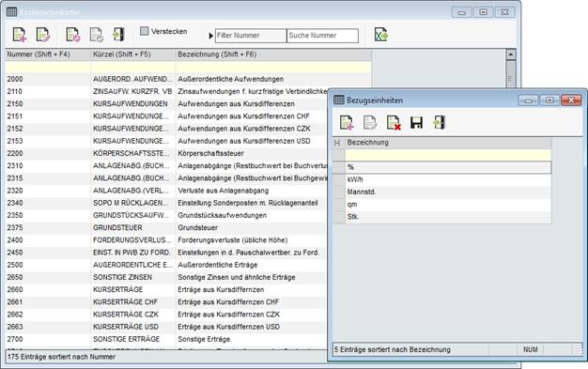This screenshot has height=369, width=588.
Task: Click number 2310 in Nummer column
Action: point(15,166)
